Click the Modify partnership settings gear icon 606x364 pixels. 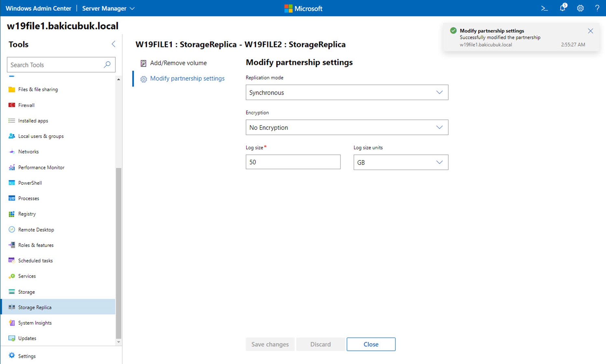pos(144,79)
